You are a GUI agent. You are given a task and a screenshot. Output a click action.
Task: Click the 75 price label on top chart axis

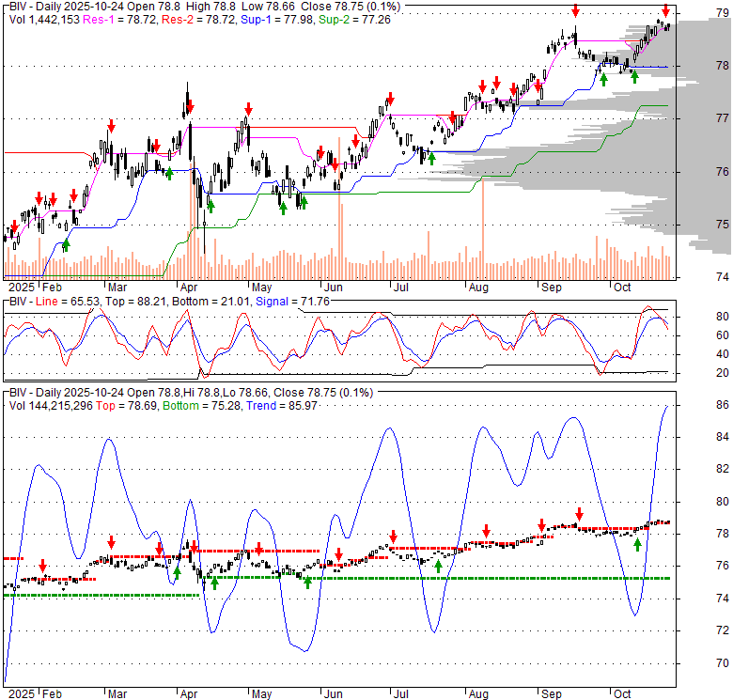723,225
